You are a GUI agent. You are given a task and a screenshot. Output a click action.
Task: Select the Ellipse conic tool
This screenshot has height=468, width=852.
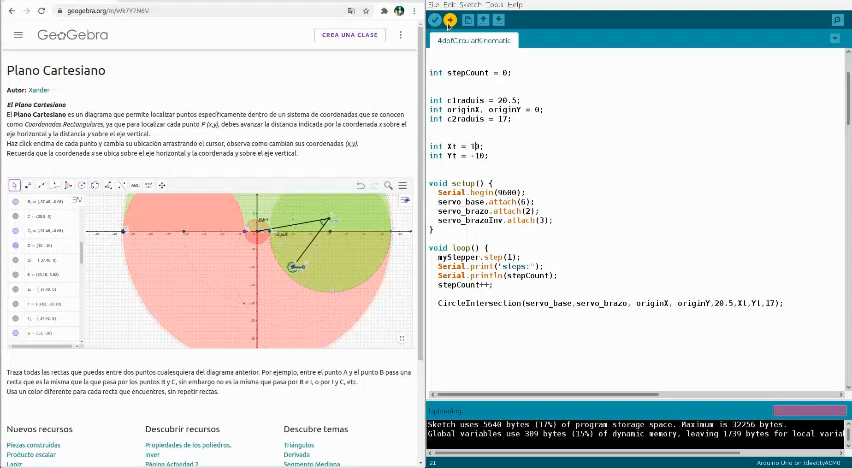click(x=95, y=185)
